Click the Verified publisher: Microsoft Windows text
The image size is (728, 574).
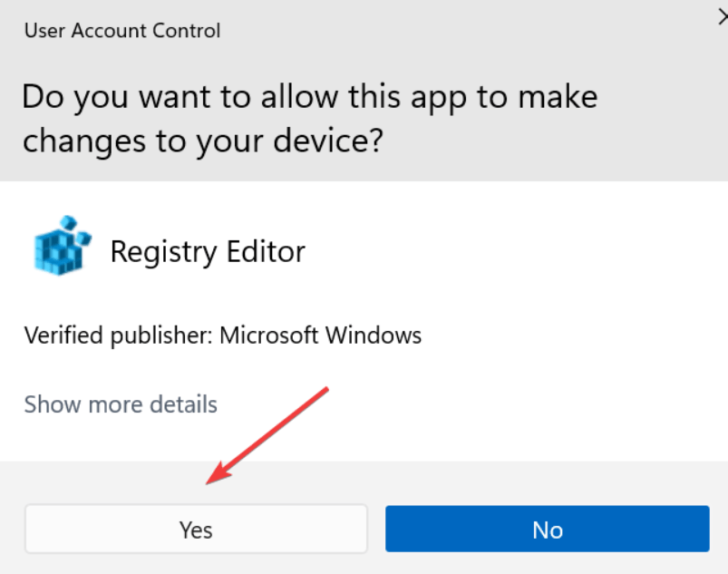point(223,336)
